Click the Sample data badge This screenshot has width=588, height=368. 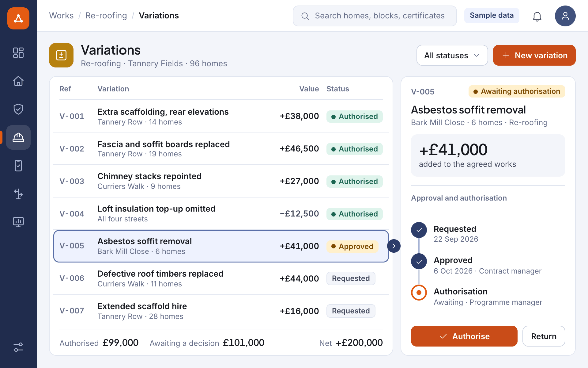click(x=492, y=16)
